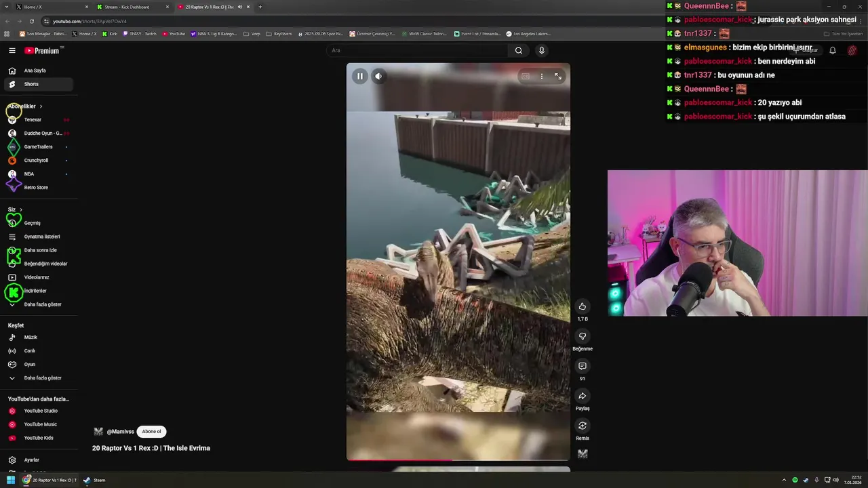Click the YouTube Premium logo

coord(42,50)
